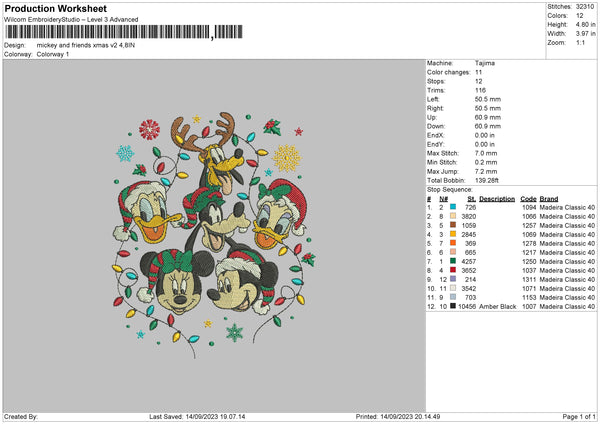Viewport: 600px width, 424px height.
Task: Click the barcode under the worksheet title
Action: point(124,32)
